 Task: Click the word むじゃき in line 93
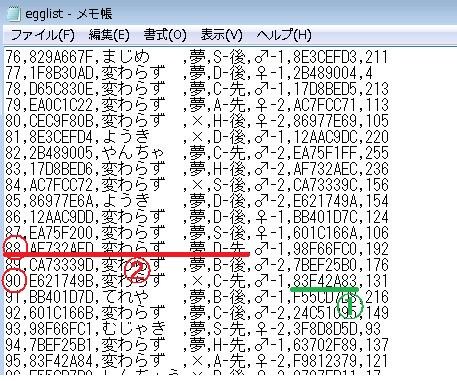pyautogui.click(x=133, y=329)
